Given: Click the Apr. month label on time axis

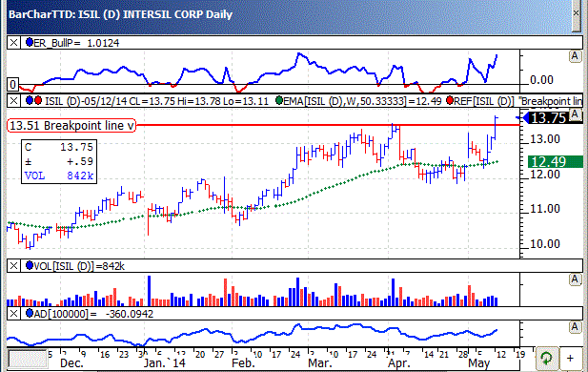Looking at the screenshot, I should (x=399, y=363).
